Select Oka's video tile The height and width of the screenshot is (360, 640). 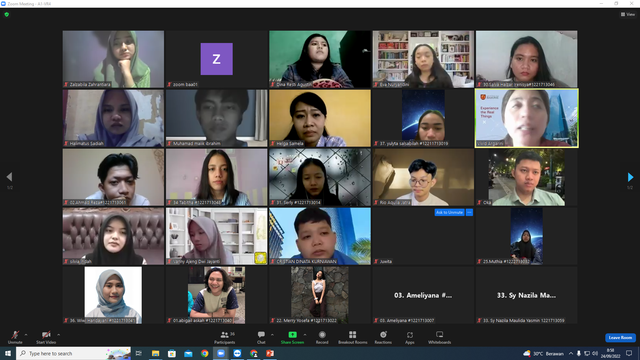tap(527, 177)
